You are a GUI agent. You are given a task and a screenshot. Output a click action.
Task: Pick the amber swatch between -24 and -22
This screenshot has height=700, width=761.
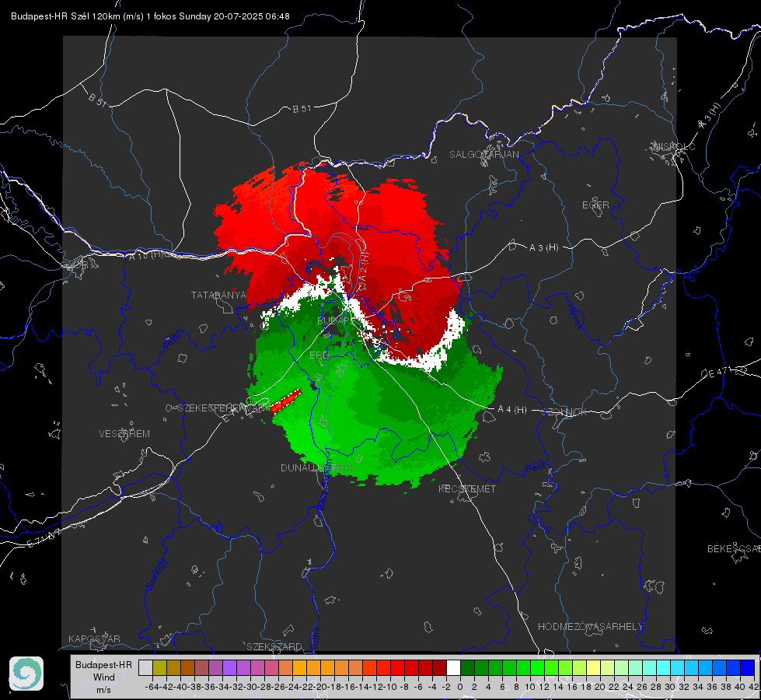(x=299, y=667)
